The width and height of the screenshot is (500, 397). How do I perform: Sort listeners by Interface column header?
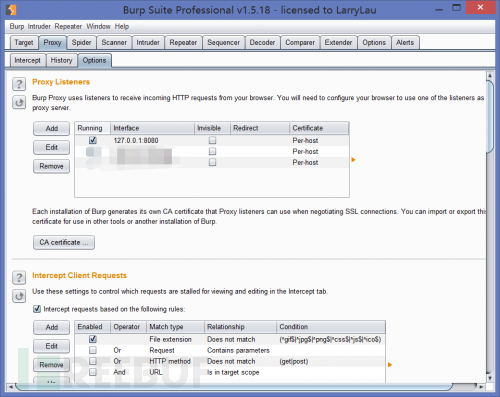pyautogui.click(x=152, y=128)
